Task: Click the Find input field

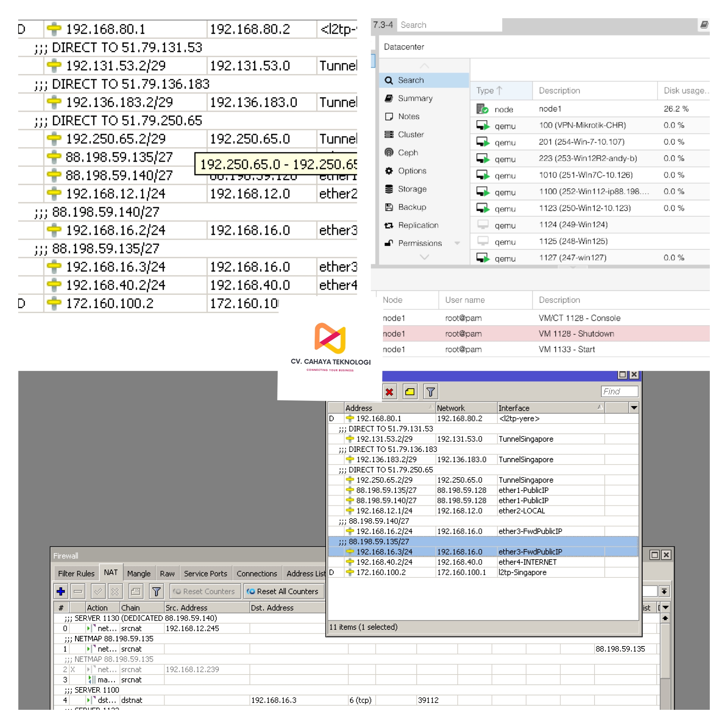Action: 619,391
